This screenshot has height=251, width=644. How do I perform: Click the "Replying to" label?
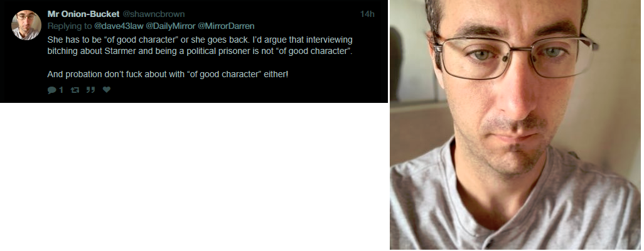[x=70, y=26]
